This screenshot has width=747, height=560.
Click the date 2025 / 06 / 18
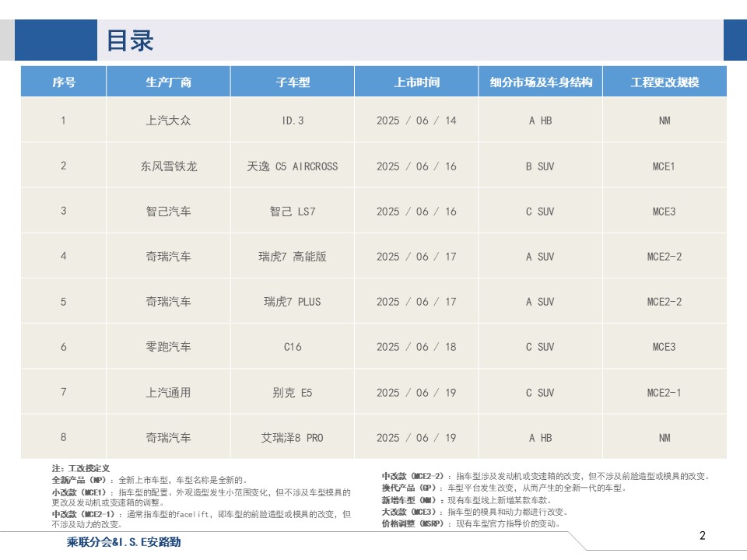(x=416, y=347)
